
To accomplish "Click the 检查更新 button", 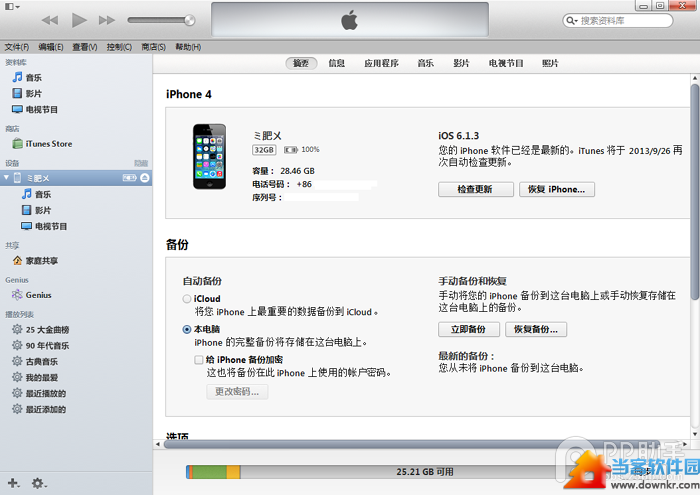I will click(x=475, y=189).
